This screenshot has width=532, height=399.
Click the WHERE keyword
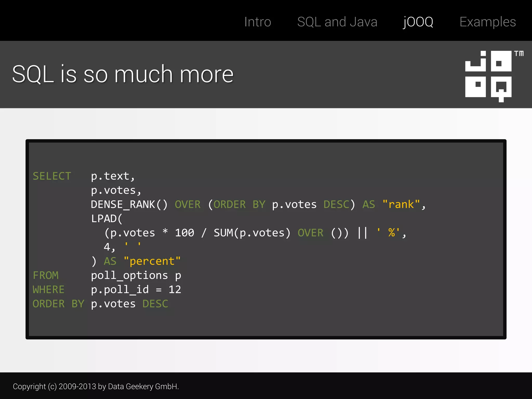(x=49, y=290)
